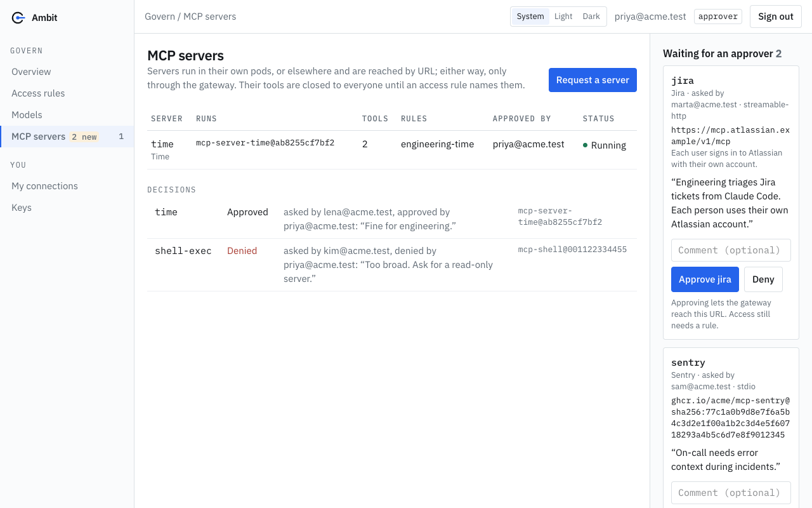Screen dimensions: 812x508
Task: Switch theme to Dark
Action: 591,17
